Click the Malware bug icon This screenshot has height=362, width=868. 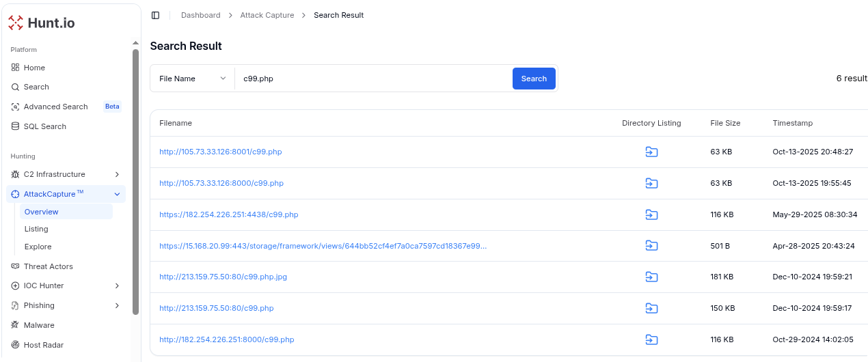point(16,325)
